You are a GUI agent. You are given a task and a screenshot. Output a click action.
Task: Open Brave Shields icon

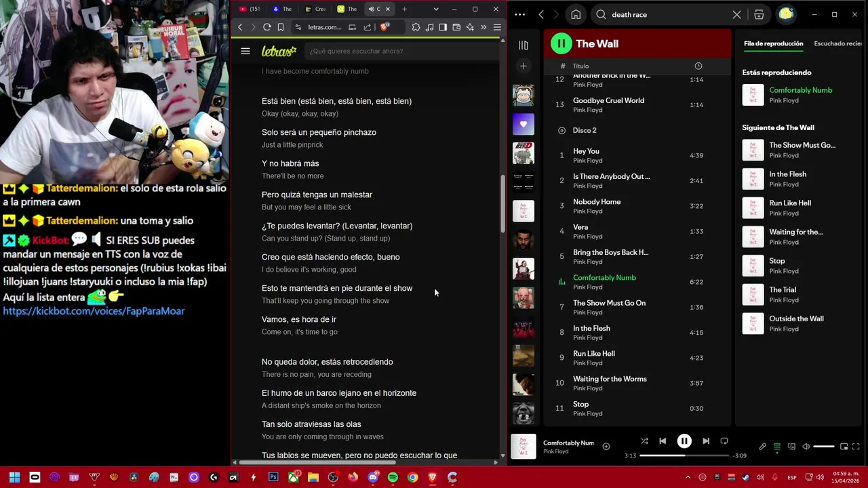tap(385, 27)
